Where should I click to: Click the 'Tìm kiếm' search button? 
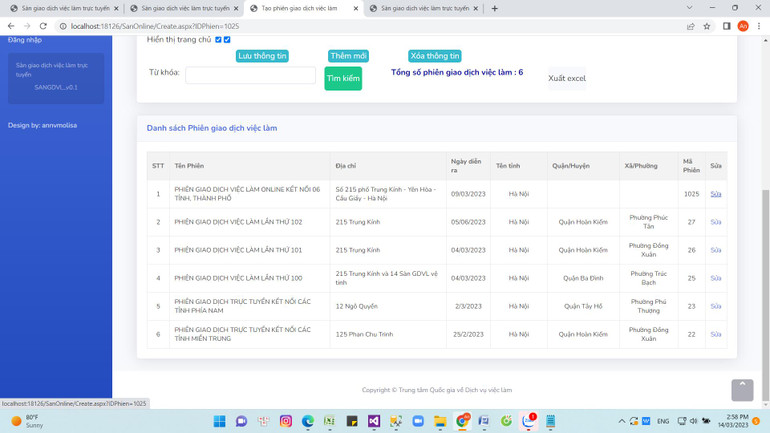coord(343,79)
